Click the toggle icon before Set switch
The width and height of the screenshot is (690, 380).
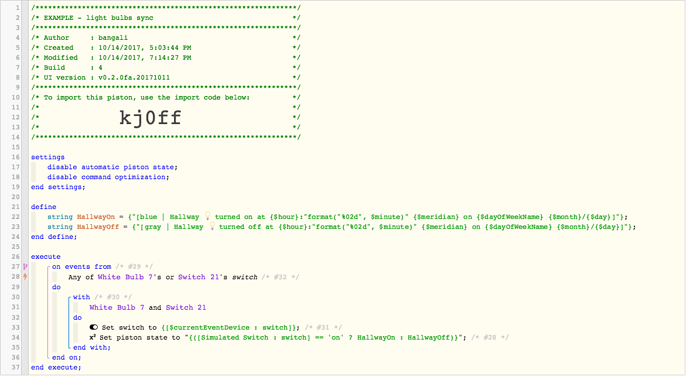[93, 327]
